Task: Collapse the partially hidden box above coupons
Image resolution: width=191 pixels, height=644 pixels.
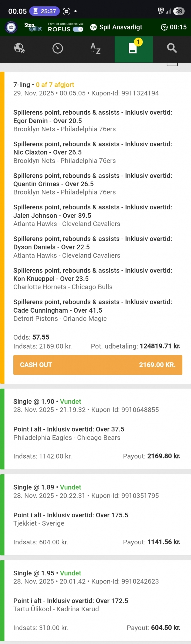Action: click(172, 64)
